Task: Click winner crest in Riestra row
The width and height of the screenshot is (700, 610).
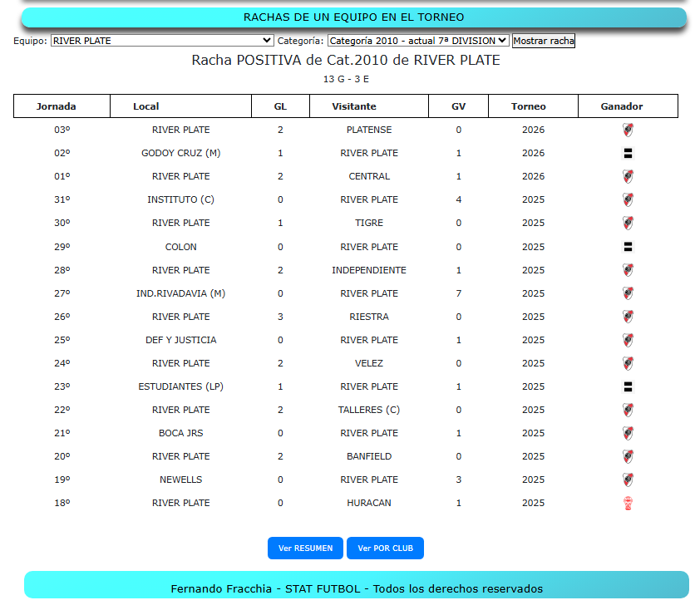Action: coord(628,317)
